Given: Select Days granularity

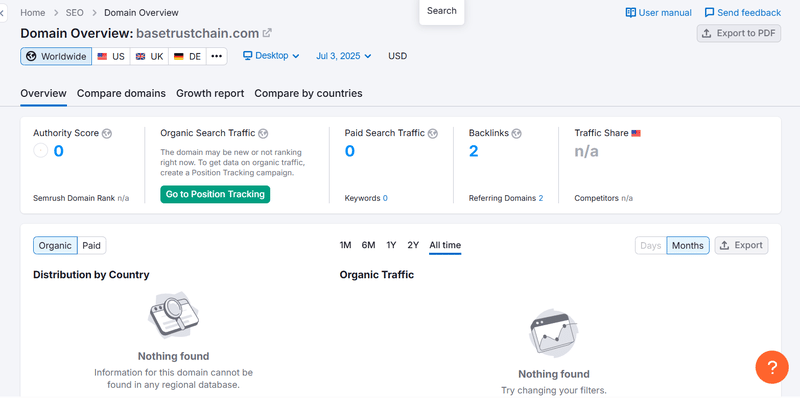Looking at the screenshot, I should point(651,245).
